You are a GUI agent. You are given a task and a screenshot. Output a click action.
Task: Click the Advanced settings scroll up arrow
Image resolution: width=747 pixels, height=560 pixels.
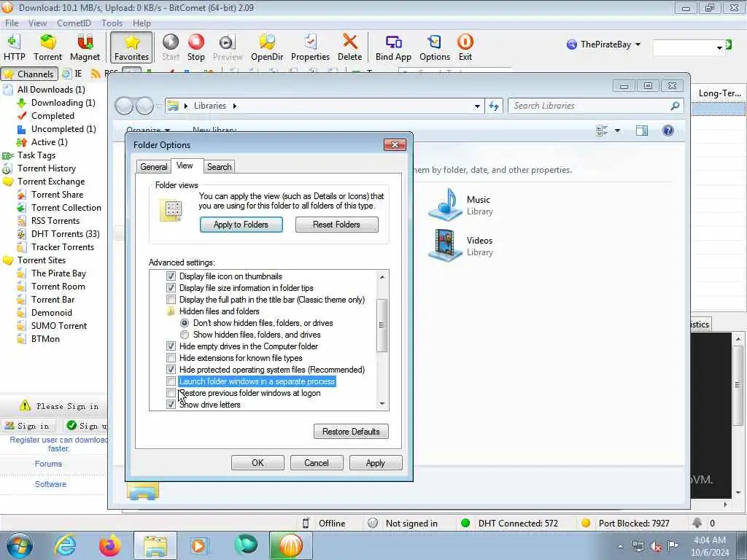point(382,276)
